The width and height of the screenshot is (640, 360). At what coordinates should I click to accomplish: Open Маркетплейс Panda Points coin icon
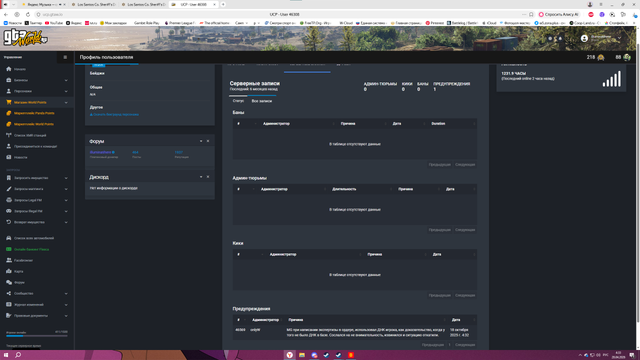click(9, 113)
